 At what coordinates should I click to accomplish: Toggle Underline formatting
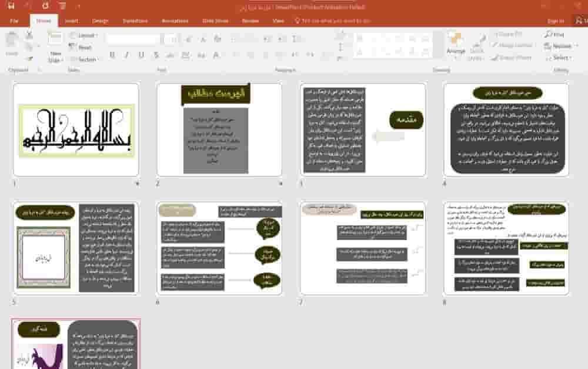coord(141,55)
